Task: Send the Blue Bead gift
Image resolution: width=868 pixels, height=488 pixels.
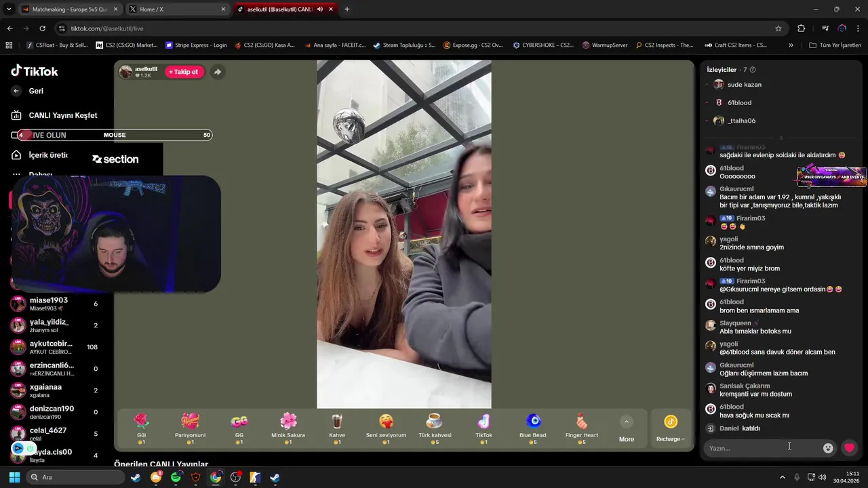Action: pyautogui.click(x=532, y=428)
